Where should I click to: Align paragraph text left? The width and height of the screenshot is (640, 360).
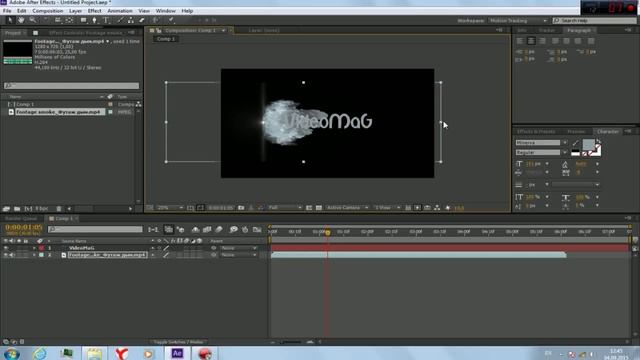click(x=520, y=41)
